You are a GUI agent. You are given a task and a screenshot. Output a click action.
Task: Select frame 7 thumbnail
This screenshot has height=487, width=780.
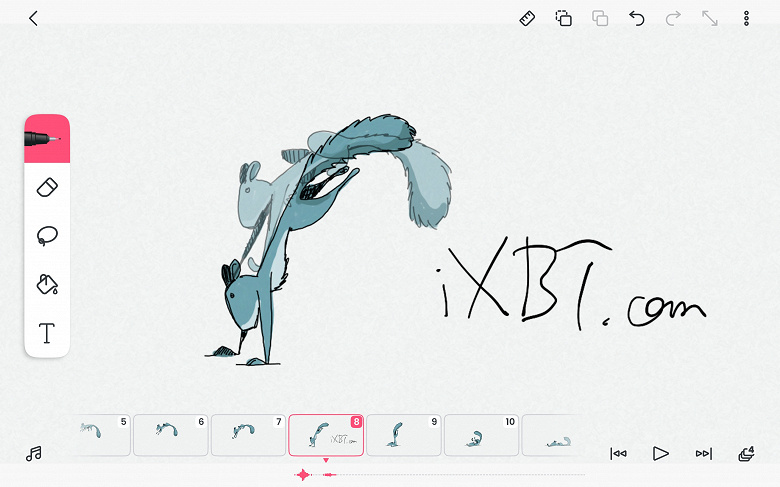tap(248, 435)
